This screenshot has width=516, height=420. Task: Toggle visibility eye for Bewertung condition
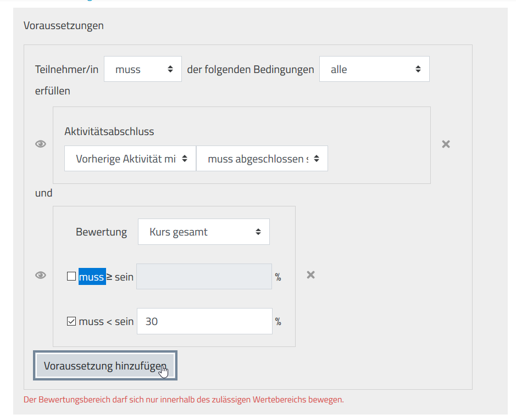pyautogui.click(x=41, y=276)
